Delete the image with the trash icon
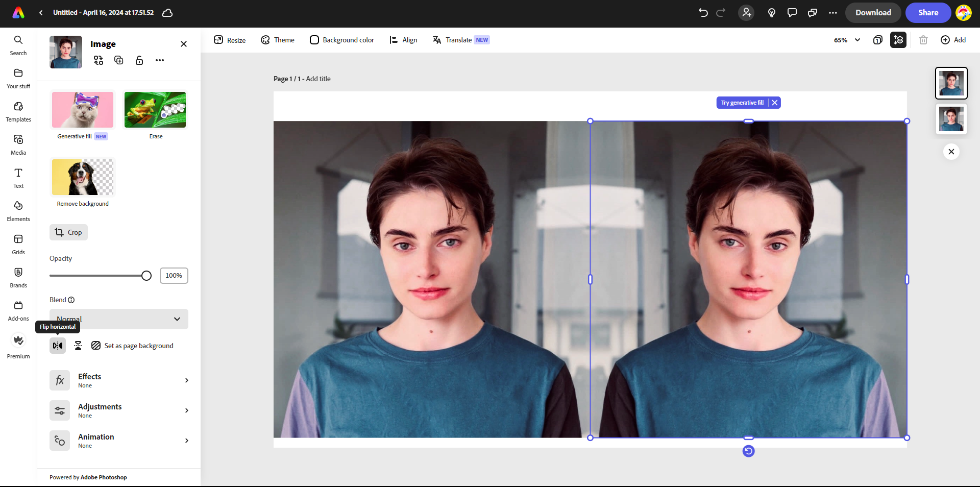Screen dimensions: 980x487 click(923, 40)
